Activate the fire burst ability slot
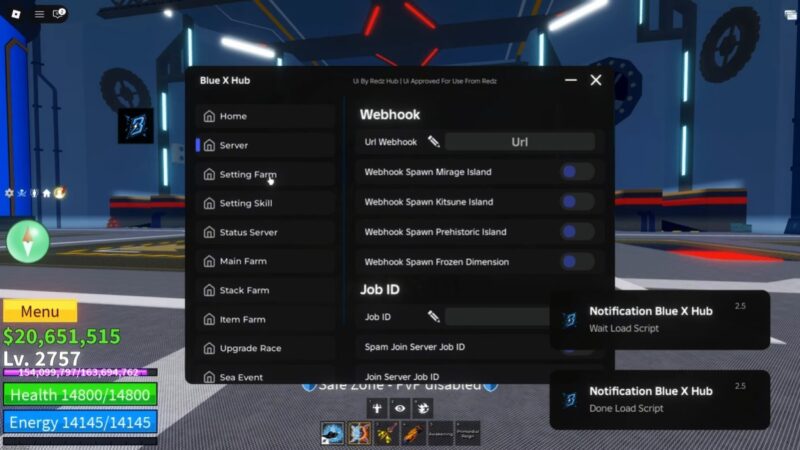The width and height of the screenshot is (800, 450). pyautogui.click(x=423, y=408)
